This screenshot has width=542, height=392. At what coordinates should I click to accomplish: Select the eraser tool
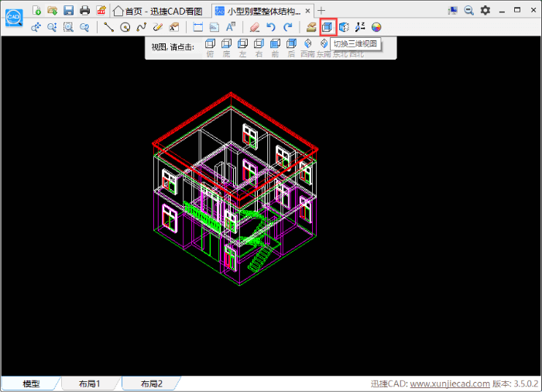tap(255, 27)
